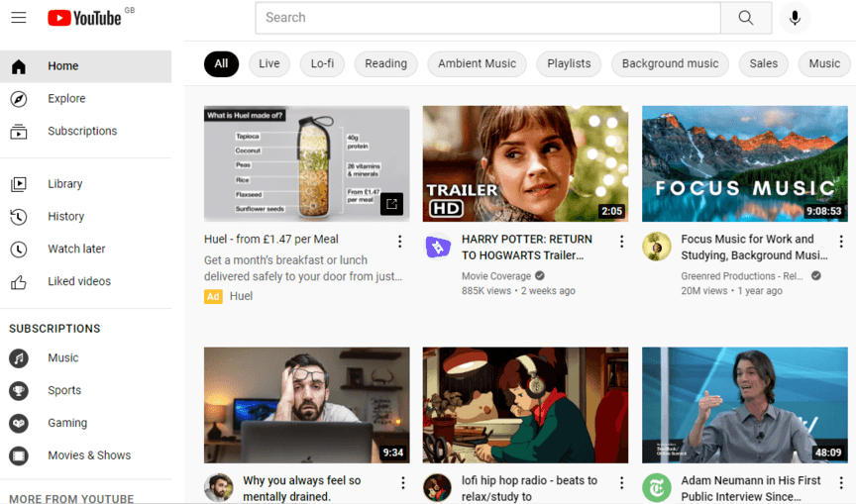
Task: Open the hamburger guide menu
Action: [x=19, y=18]
